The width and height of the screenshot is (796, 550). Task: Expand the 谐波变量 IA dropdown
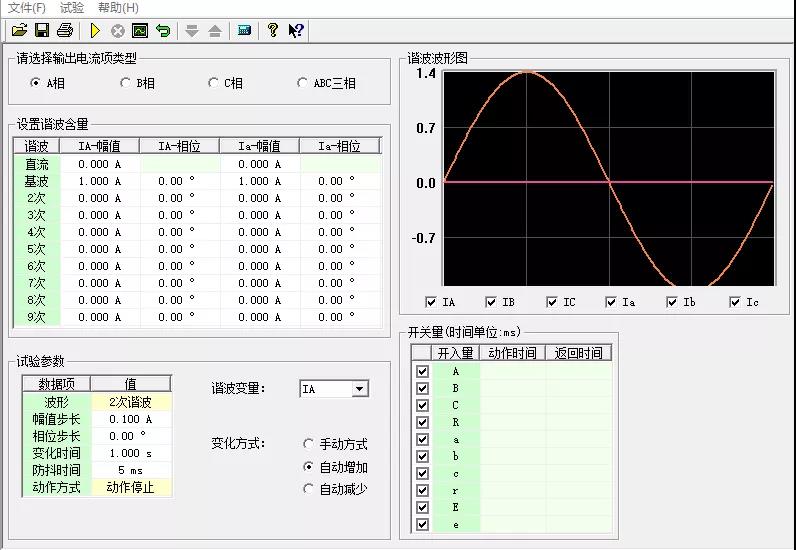pos(360,389)
